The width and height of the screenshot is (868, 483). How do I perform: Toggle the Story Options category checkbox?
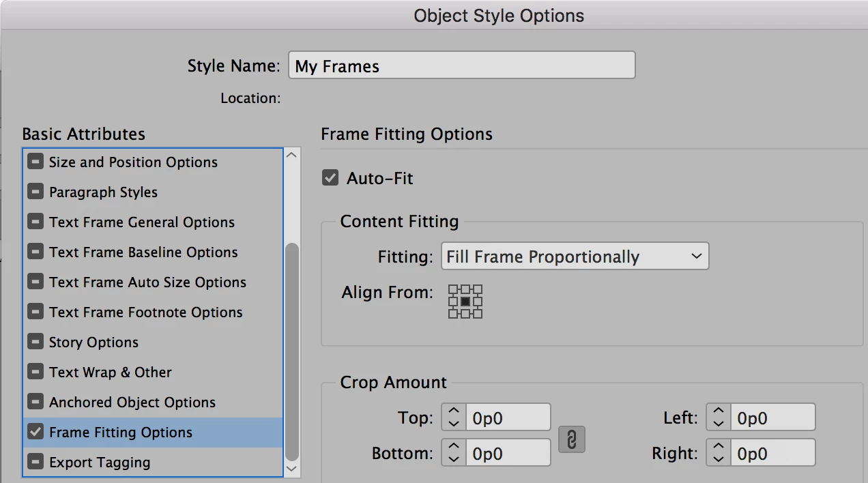(x=35, y=342)
